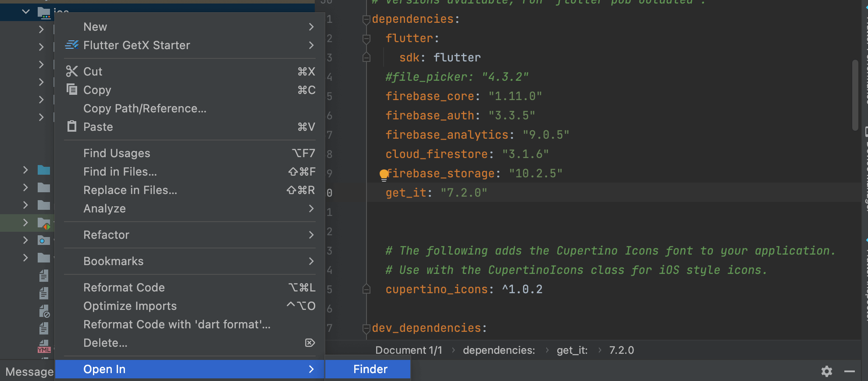Image resolution: width=868 pixels, height=381 pixels.
Task: Click the Cut scissors icon
Action: click(x=72, y=72)
